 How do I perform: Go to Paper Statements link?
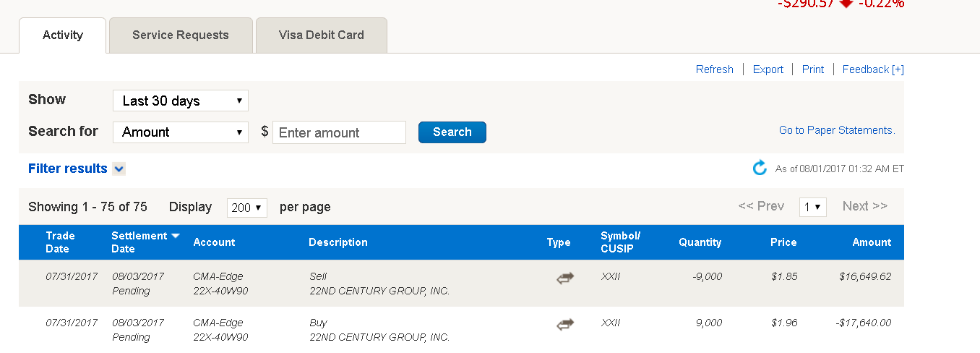[x=836, y=130]
